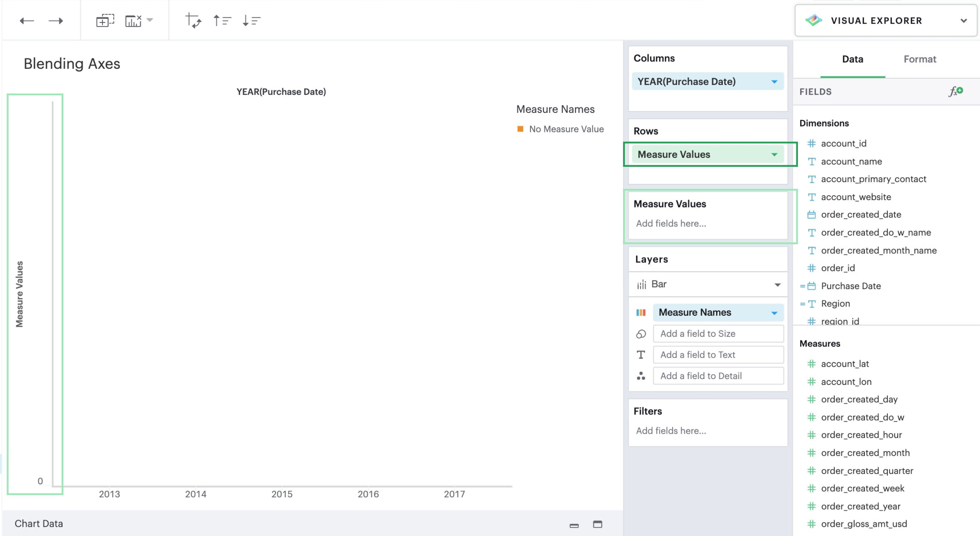Open the Visual Explorer dropdown
Screen dimensions: 980x536
(x=964, y=21)
